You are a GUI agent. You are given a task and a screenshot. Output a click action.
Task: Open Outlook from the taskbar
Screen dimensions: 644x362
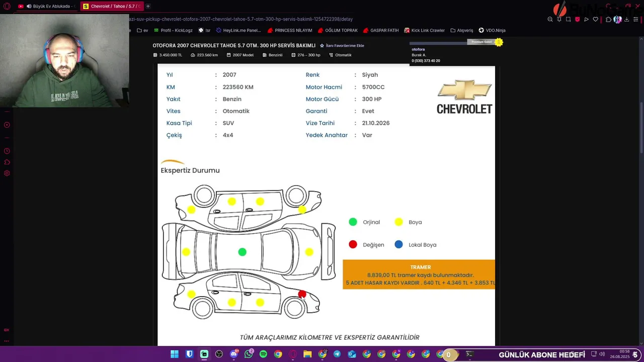pos(352,354)
